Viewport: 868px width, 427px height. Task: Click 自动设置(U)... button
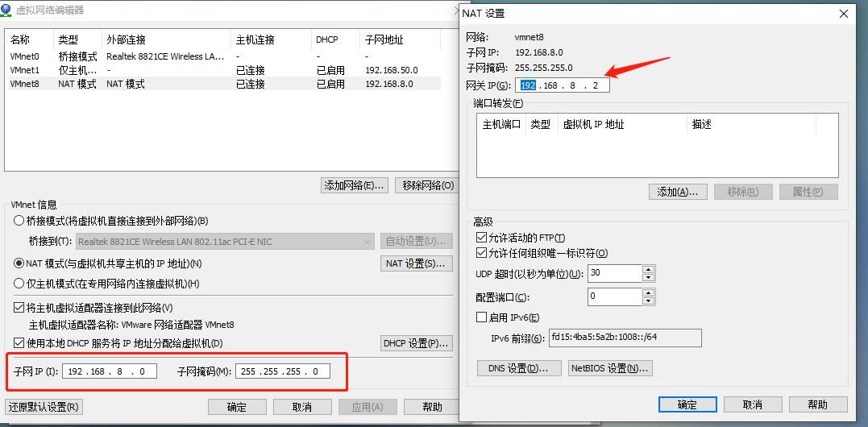pyautogui.click(x=417, y=242)
